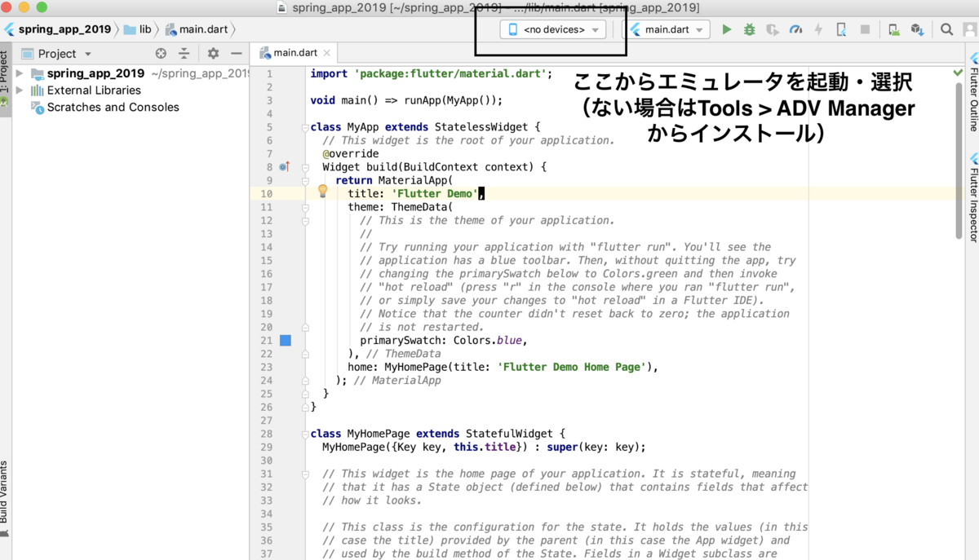
Task: Open the main.dart run configuration dropdown
Action: pos(666,29)
